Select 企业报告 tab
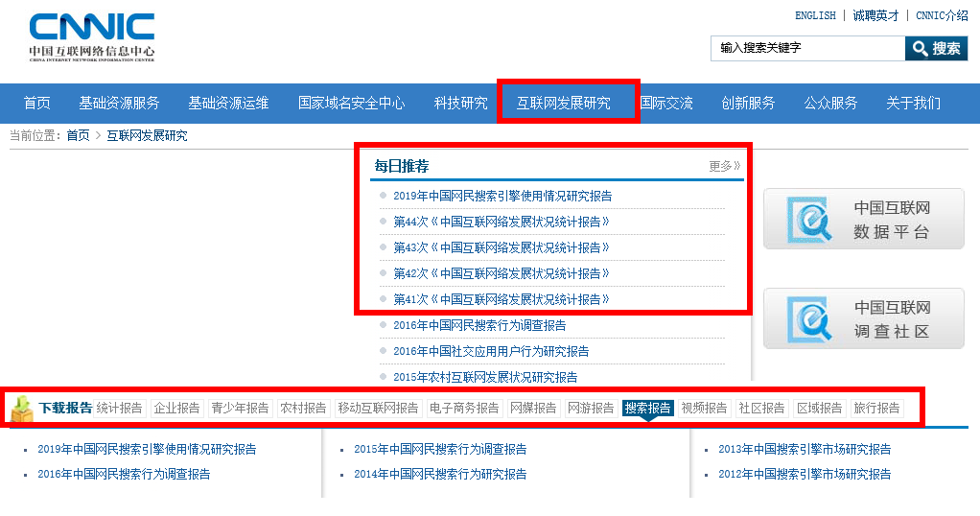This screenshot has width=980, height=516. 176,409
